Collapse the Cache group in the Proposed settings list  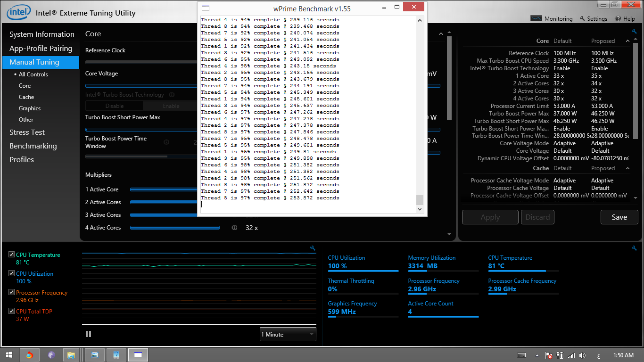pyautogui.click(x=627, y=168)
